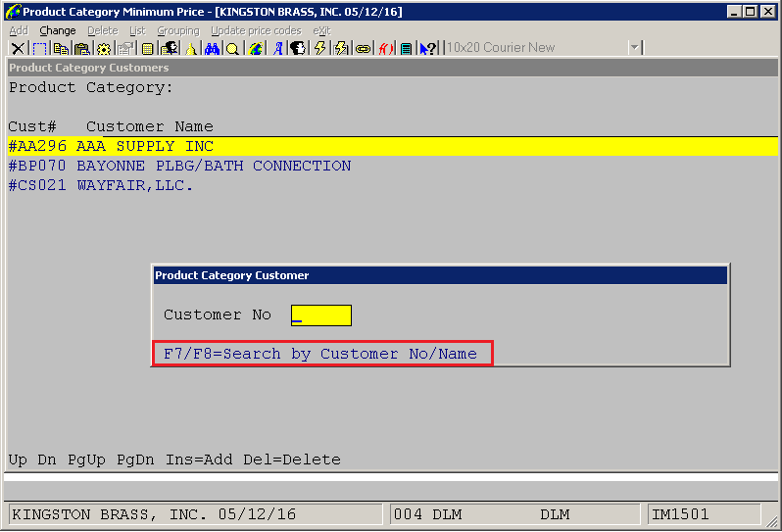Screen dimensions: 782x532
Task: Click the yellow lightning bolt icon
Action: [x=319, y=48]
